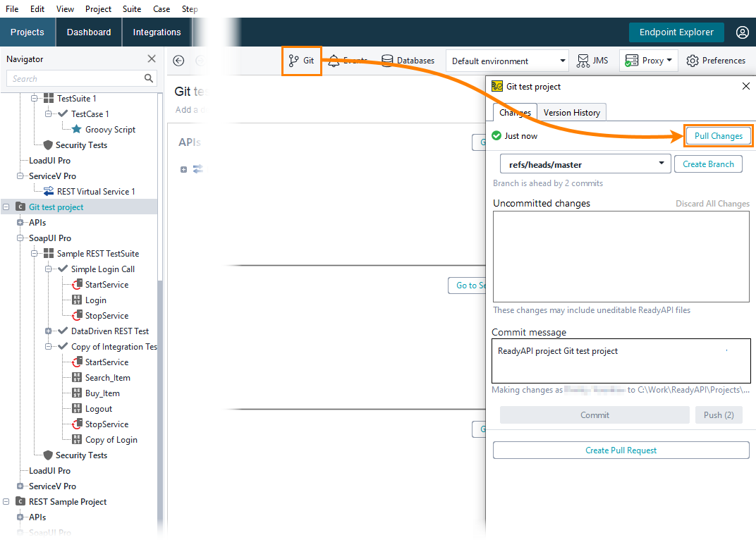Click Security Tests shield under Git project
Image resolution: width=756 pixels, height=540 pixels.
(x=48, y=455)
